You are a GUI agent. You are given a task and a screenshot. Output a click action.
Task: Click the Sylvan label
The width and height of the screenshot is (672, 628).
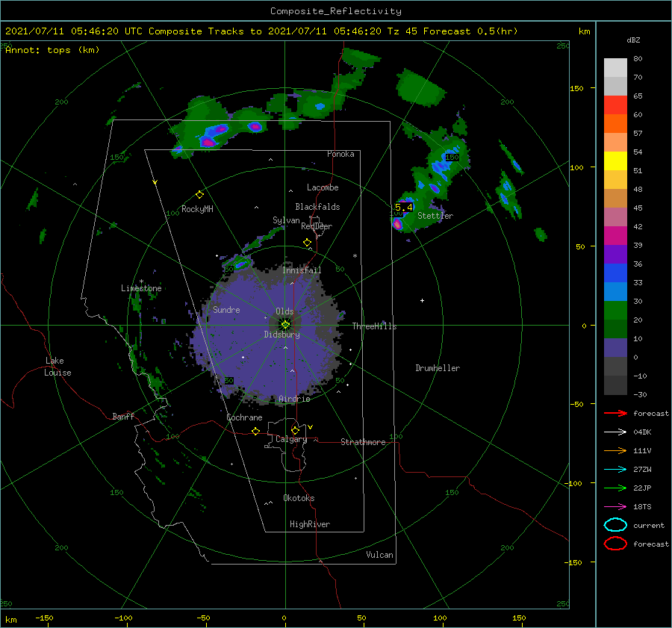coord(286,220)
